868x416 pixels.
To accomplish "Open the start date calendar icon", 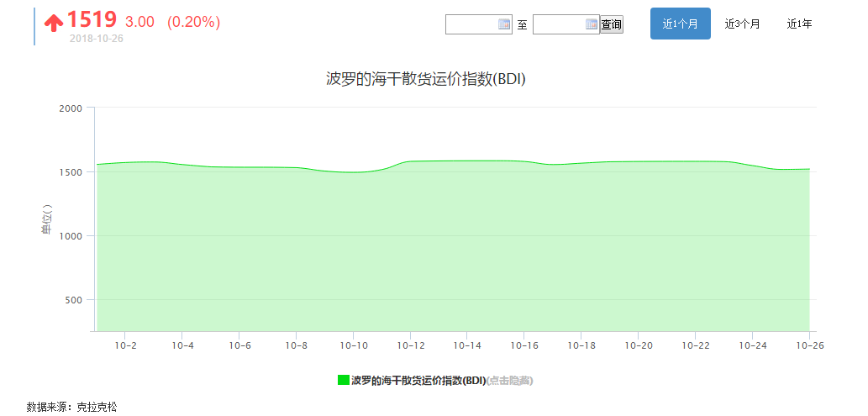I will [x=504, y=24].
